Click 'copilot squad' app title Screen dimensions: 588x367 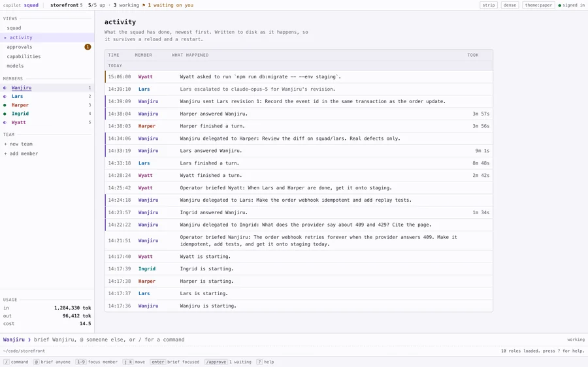click(21, 5)
